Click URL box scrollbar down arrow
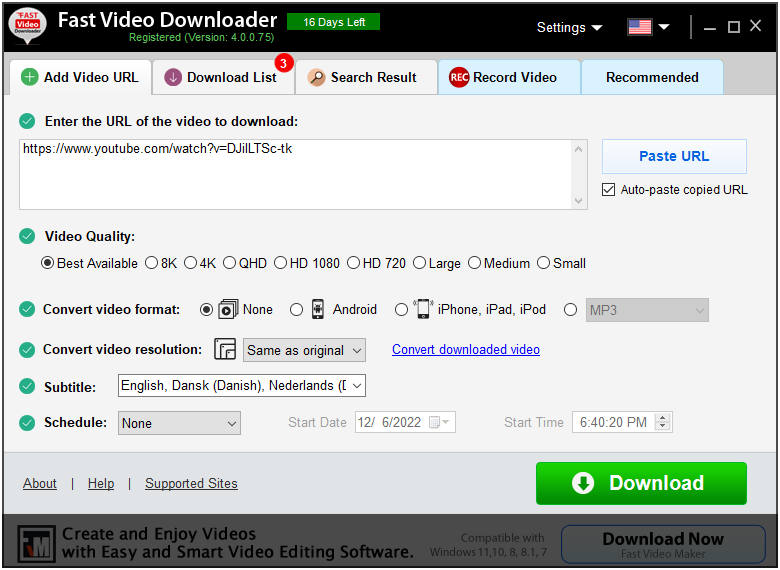 point(578,200)
